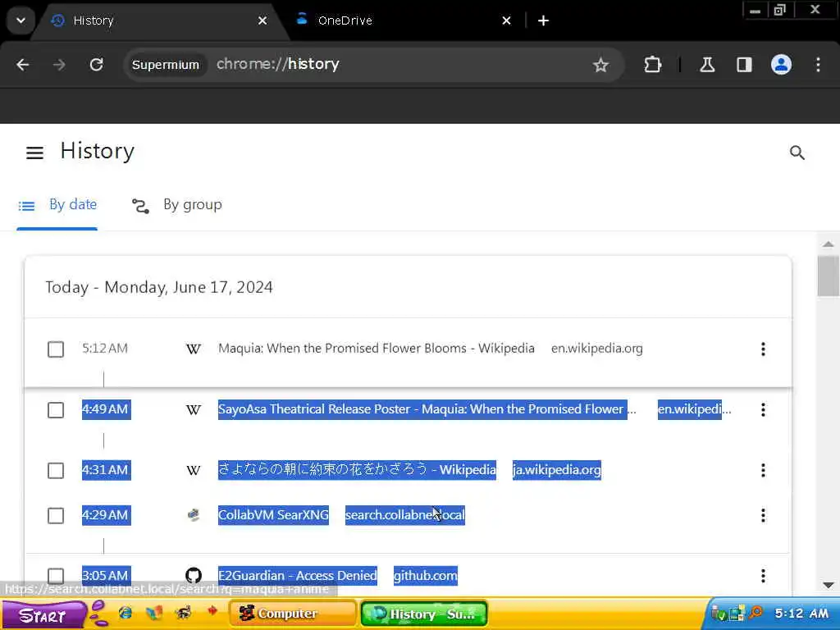840x630 pixels.
Task: Open actions menu for 5:12 AM entry
Action: tap(763, 349)
